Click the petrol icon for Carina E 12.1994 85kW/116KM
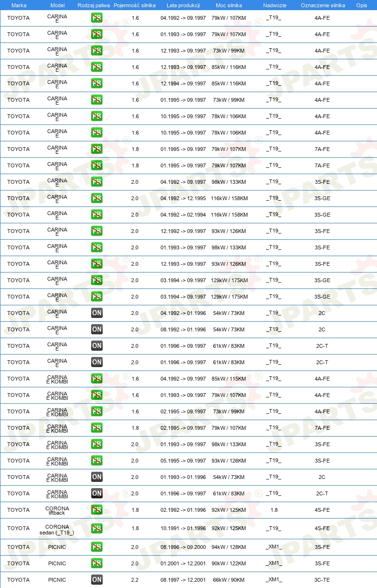The width and height of the screenshot is (377, 588). click(97, 83)
